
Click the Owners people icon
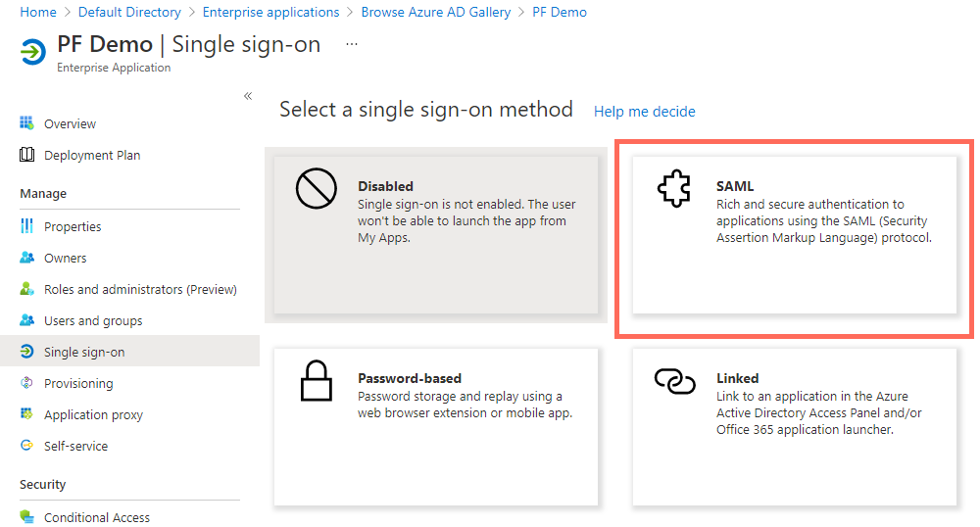point(26,258)
